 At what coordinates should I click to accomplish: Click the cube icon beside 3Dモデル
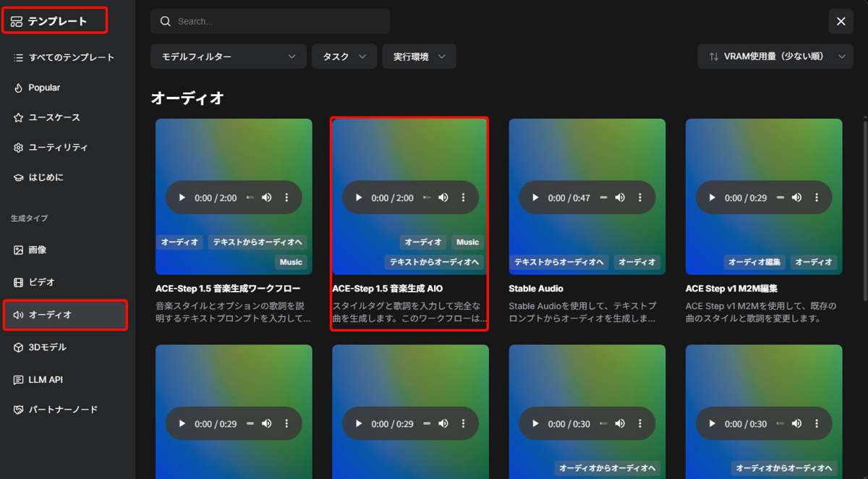coord(18,347)
